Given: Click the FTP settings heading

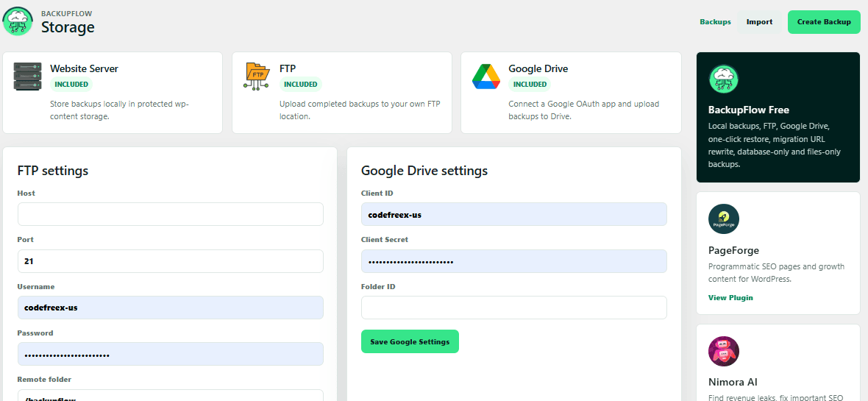Looking at the screenshot, I should pos(53,171).
